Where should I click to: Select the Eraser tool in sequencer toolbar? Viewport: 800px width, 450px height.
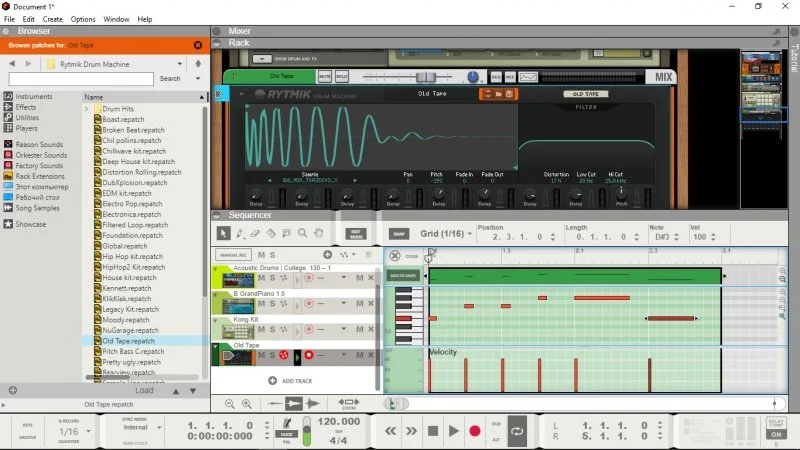255,233
